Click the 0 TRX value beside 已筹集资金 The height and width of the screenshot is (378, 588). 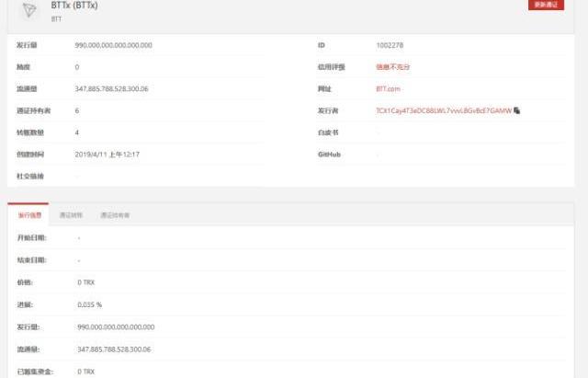coord(86,372)
